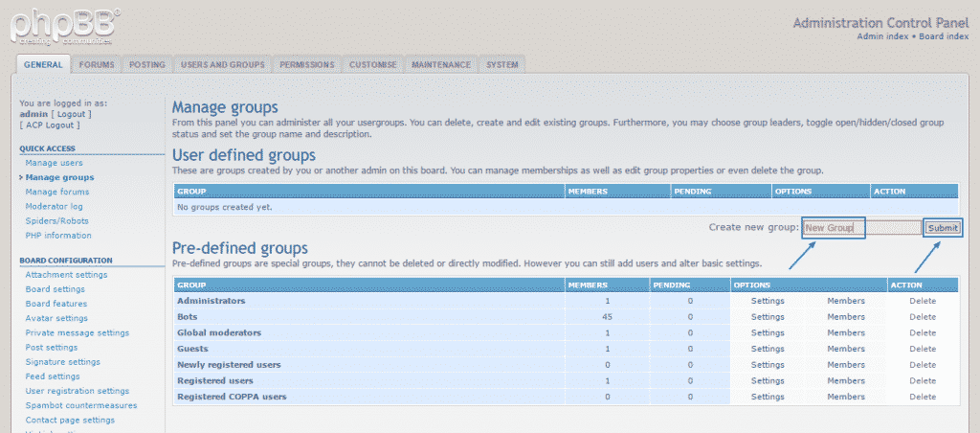Click the Guests group name

tap(192, 349)
